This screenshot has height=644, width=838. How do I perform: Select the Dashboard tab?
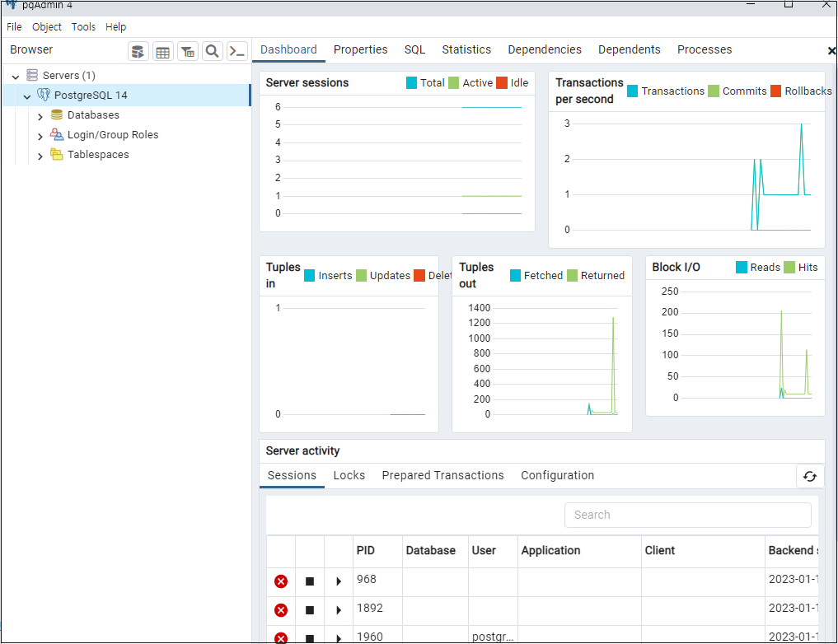pos(288,49)
